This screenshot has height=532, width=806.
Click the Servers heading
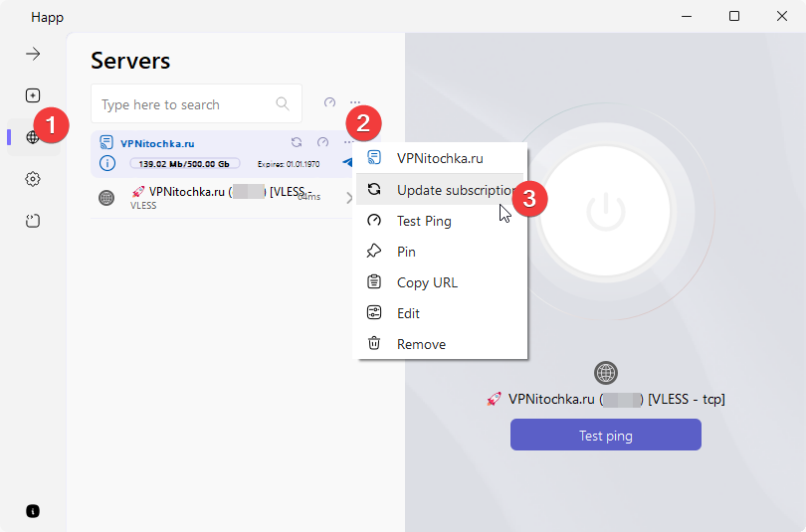pos(130,61)
